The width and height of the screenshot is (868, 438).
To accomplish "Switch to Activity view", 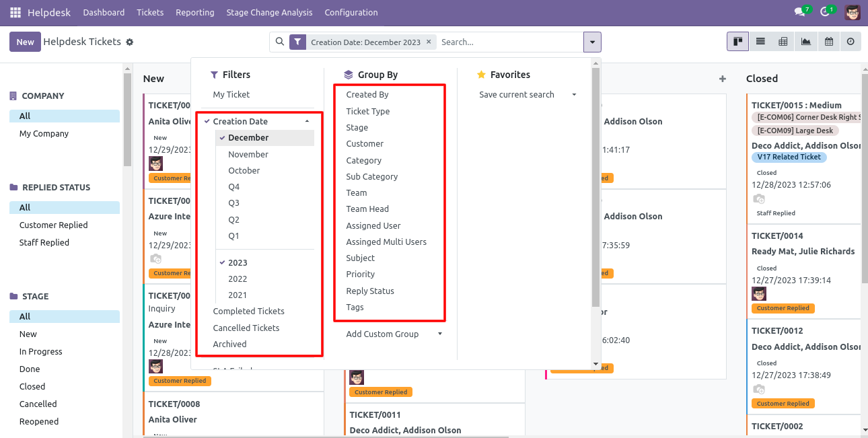I will [851, 42].
